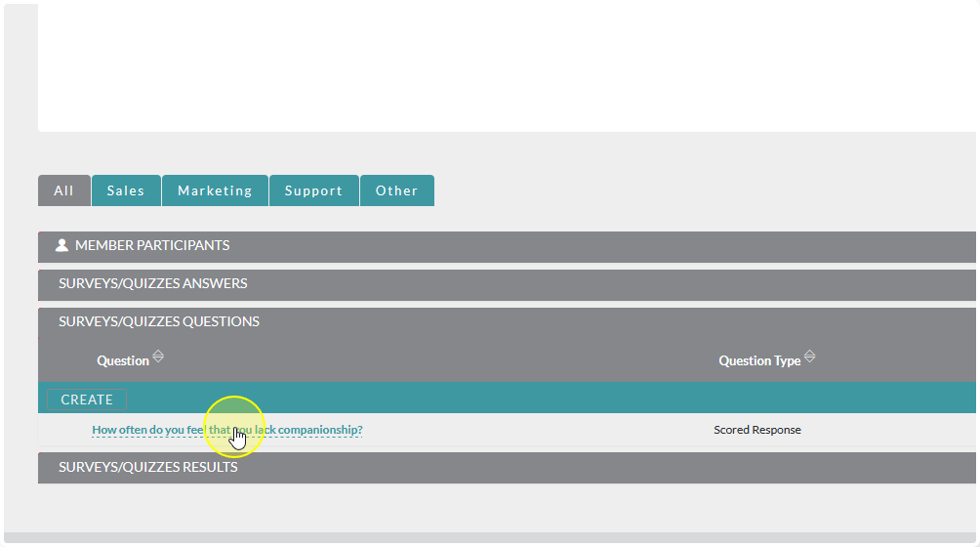Click the teal action bar beside Create
The height and width of the screenshot is (547, 980).
click(x=547, y=399)
